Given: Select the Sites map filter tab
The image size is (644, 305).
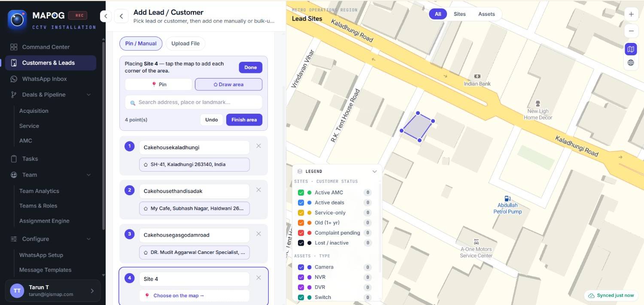Looking at the screenshot, I should 459,14.
